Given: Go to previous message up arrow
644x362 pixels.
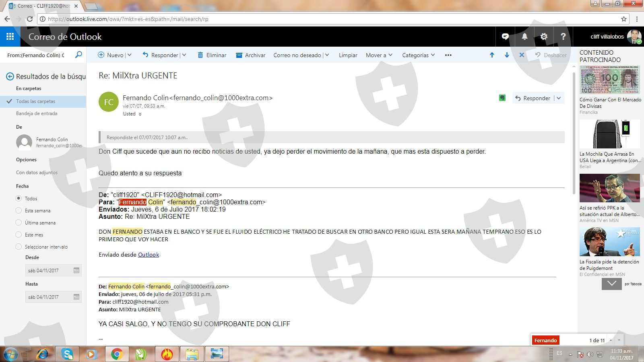Looking at the screenshot, I should click(492, 55).
